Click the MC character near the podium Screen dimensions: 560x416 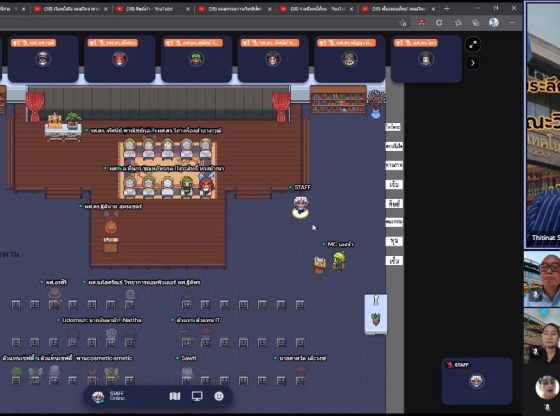point(339,261)
